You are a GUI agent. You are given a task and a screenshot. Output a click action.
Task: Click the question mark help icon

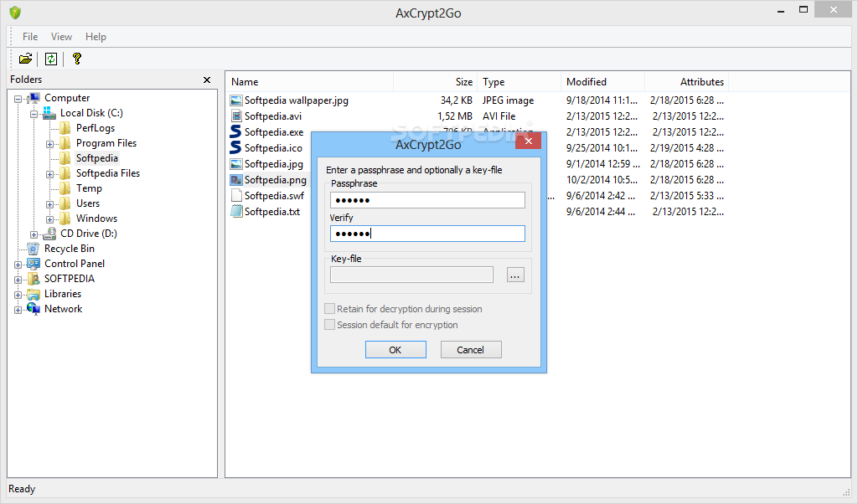(x=76, y=59)
